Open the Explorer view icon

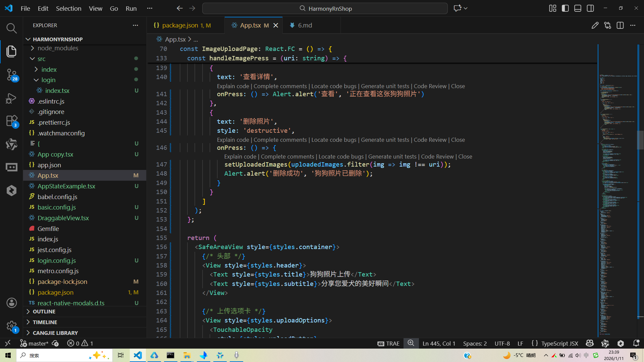point(11,51)
